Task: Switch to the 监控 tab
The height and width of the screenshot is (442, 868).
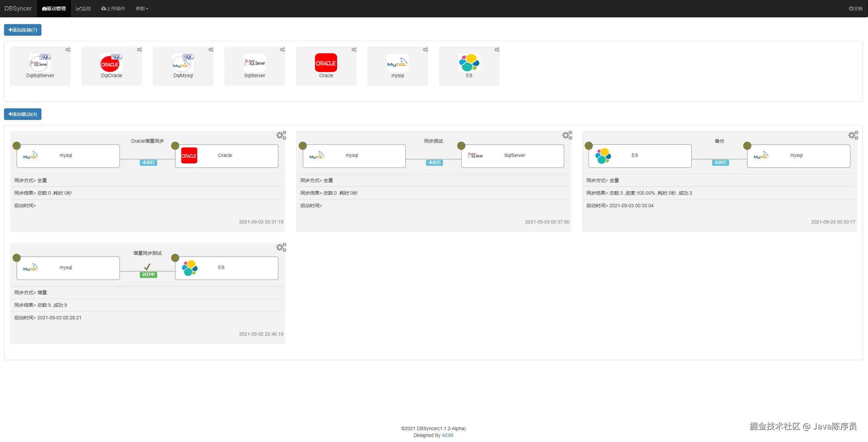Action: point(84,8)
